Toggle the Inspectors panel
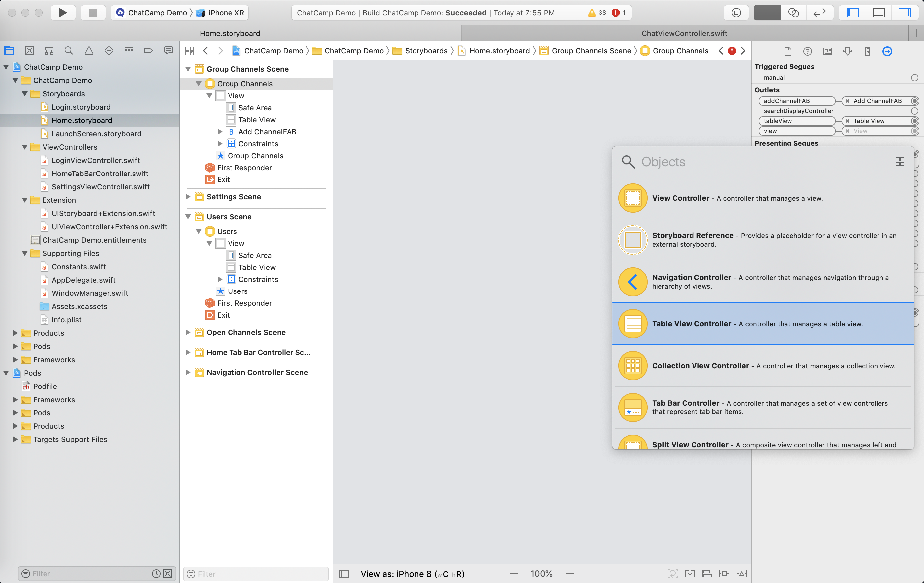The image size is (924, 583). click(904, 13)
